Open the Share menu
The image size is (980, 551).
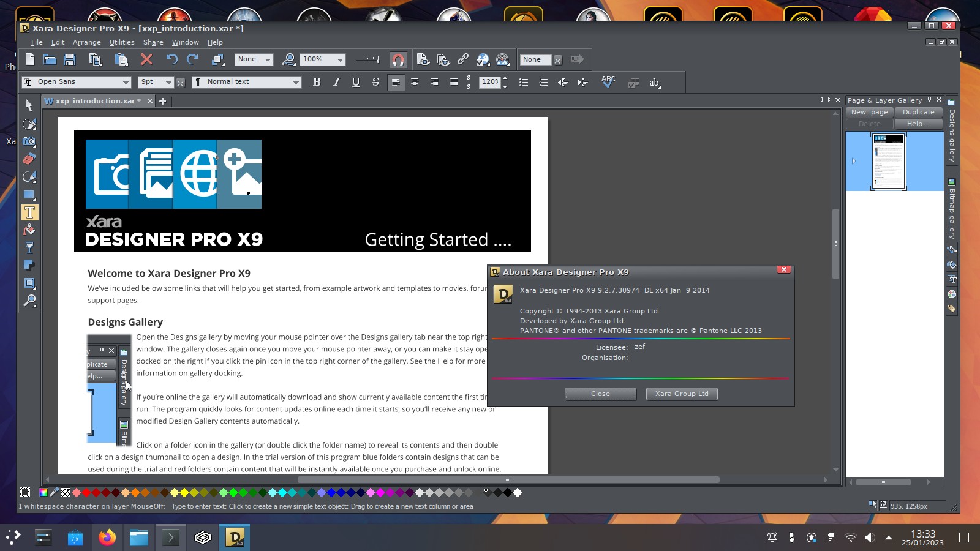153,42
